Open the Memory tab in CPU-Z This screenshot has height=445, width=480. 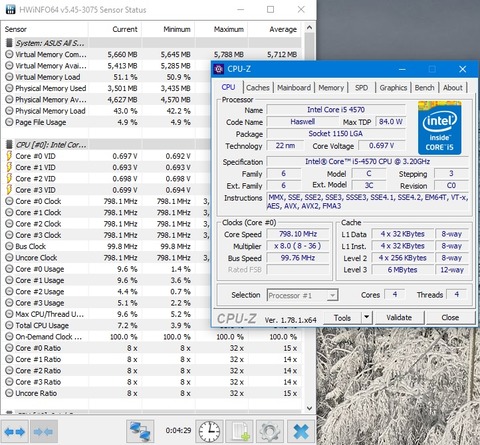(x=331, y=88)
